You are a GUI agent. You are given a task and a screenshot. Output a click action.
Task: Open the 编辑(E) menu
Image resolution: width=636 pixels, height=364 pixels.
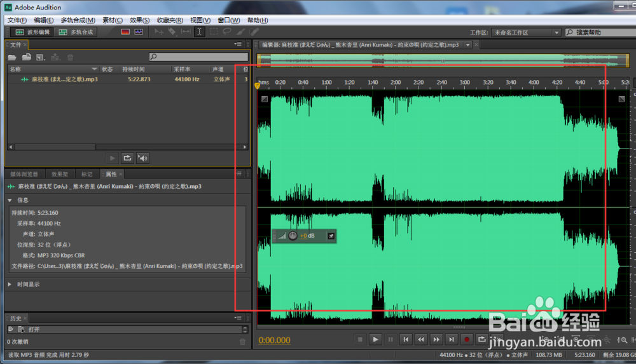[43, 20]
